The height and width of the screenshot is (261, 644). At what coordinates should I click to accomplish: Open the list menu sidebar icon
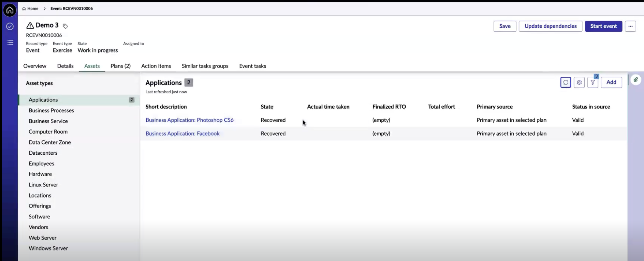10,43
